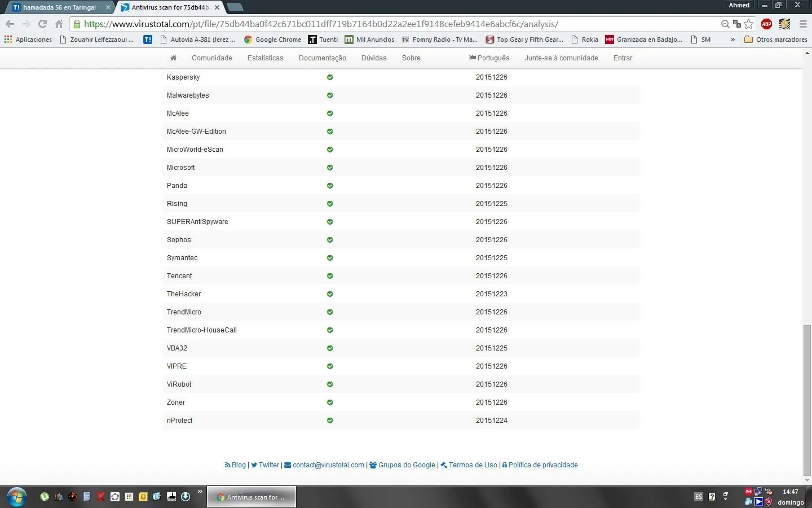Open the Documentação menu item
812x508 pixels.
pos(323,58)
